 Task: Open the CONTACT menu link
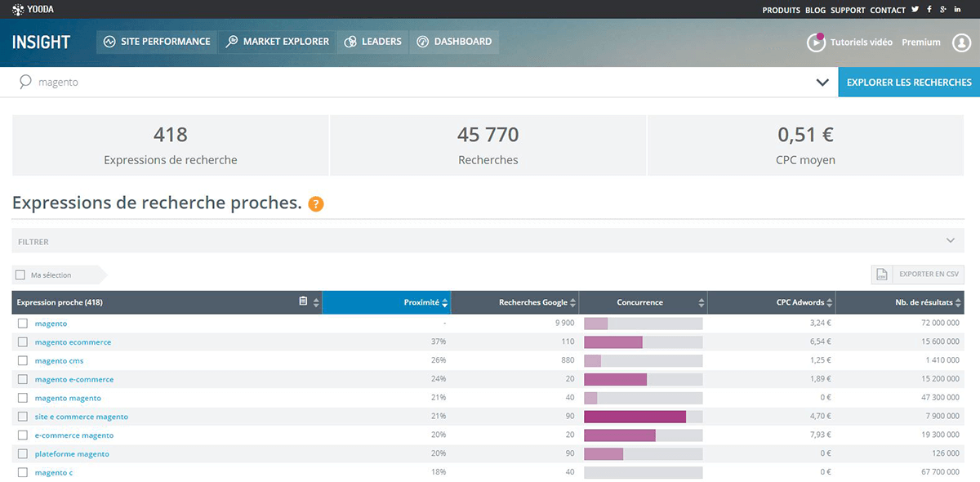click(x=888, y=11)
